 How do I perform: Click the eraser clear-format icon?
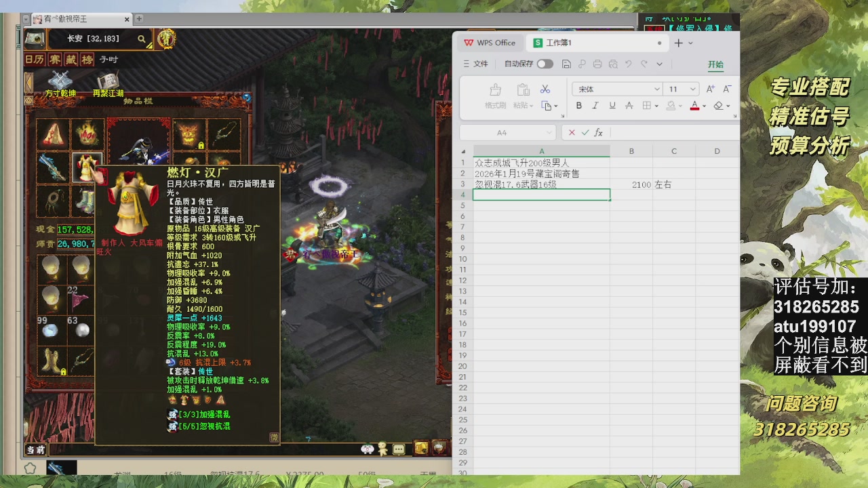tap(718, 106)
